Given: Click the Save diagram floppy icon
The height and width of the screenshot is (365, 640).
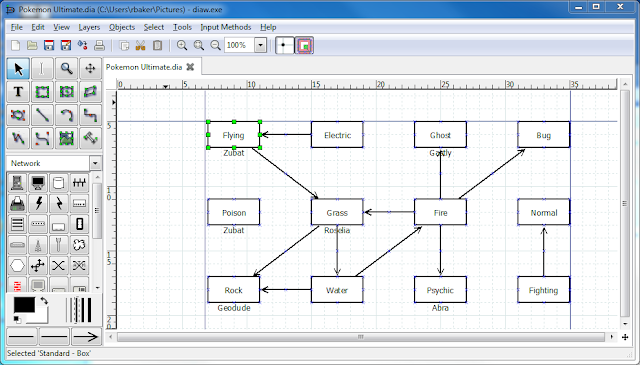Looking at the screenshot, I should click(x=49, y=45).
